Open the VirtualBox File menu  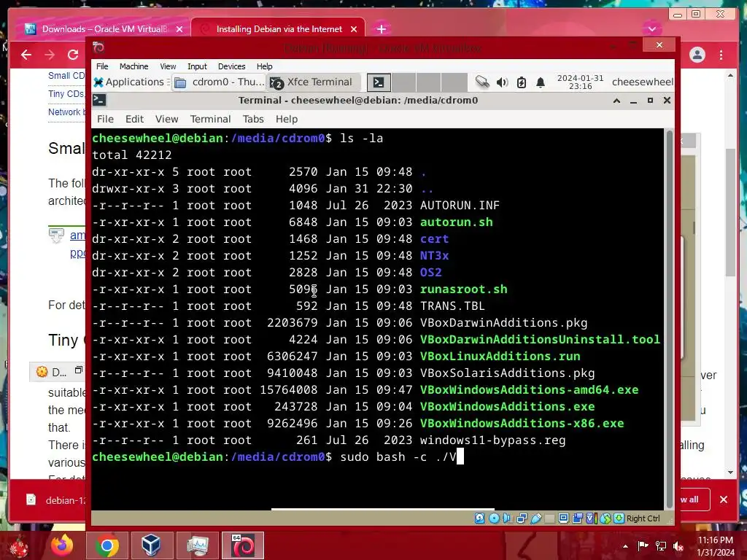click(102, 66)
